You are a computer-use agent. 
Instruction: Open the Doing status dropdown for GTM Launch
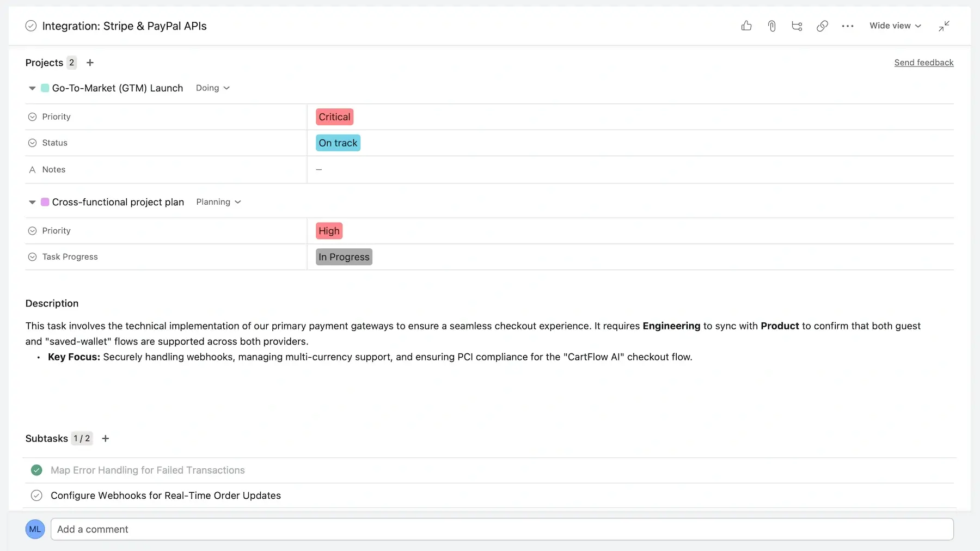pyautogui.click(x=212, y=88)
